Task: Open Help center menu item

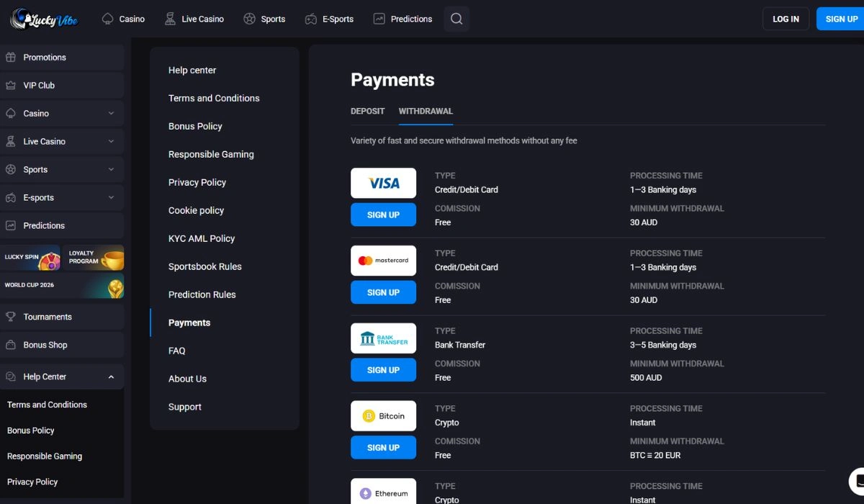Action: pyautogui.click(x=192, y=70)
